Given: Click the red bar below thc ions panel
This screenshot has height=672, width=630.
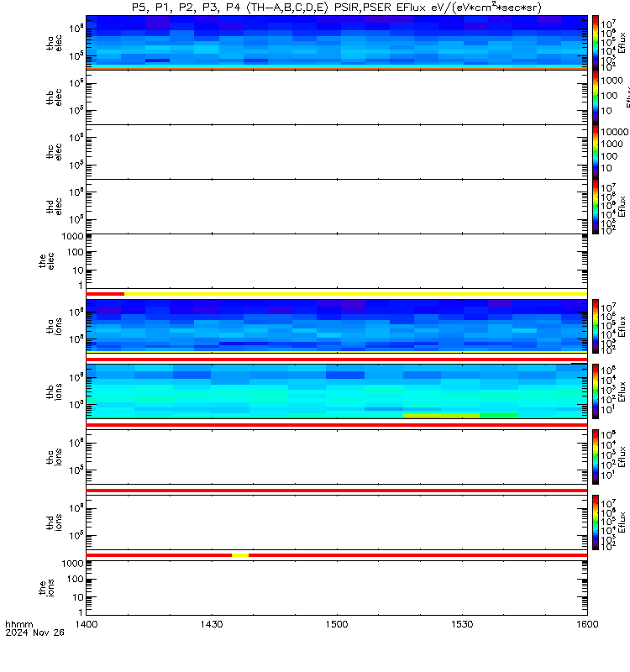Looking at the screenshot, I should click(337, 491).
